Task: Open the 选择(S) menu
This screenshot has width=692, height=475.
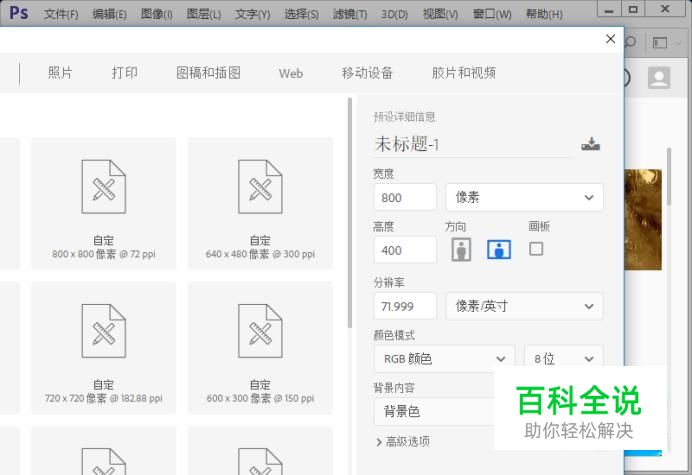Action: tap(301, 14)
